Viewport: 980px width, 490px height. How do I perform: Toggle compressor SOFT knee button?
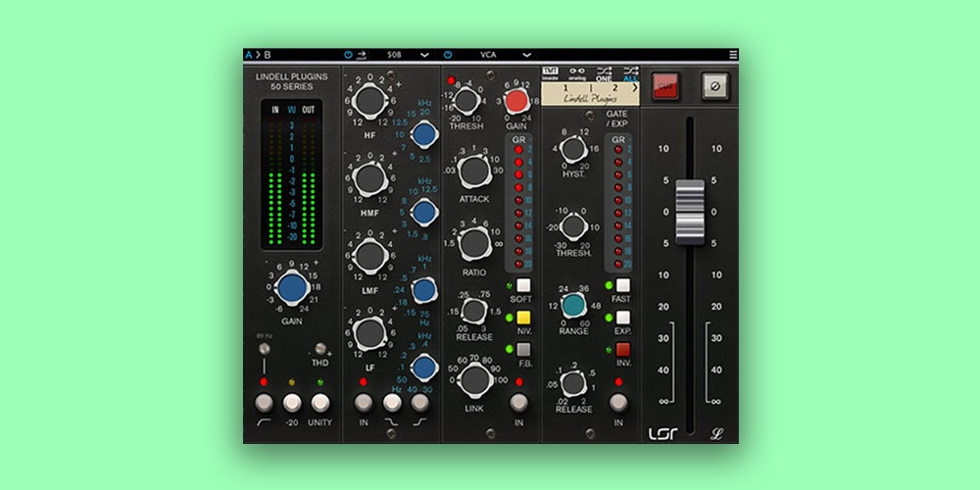[x=523, y=286]
